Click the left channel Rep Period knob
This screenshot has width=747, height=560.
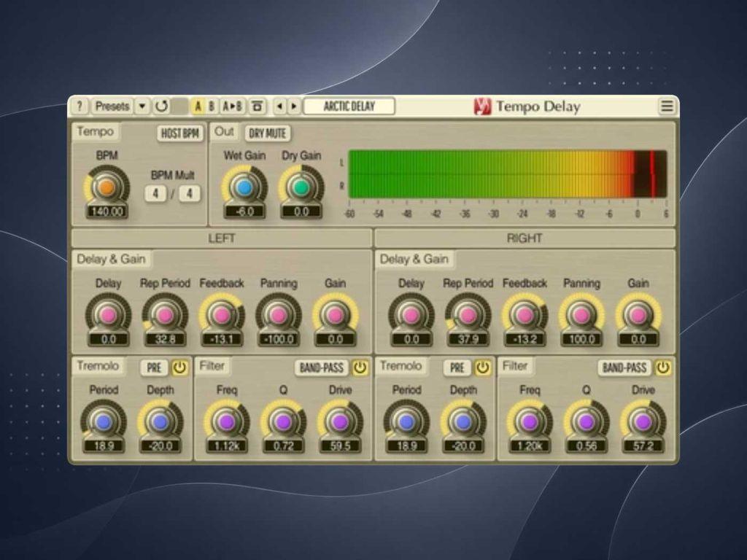coord(165,315)
